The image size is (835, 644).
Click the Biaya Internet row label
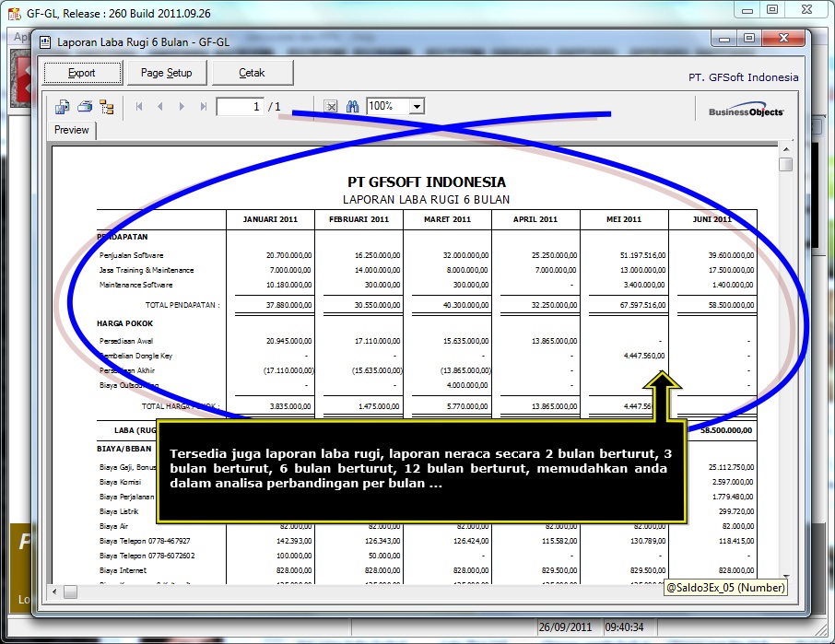pyautogui.click(x=123, y=570)
